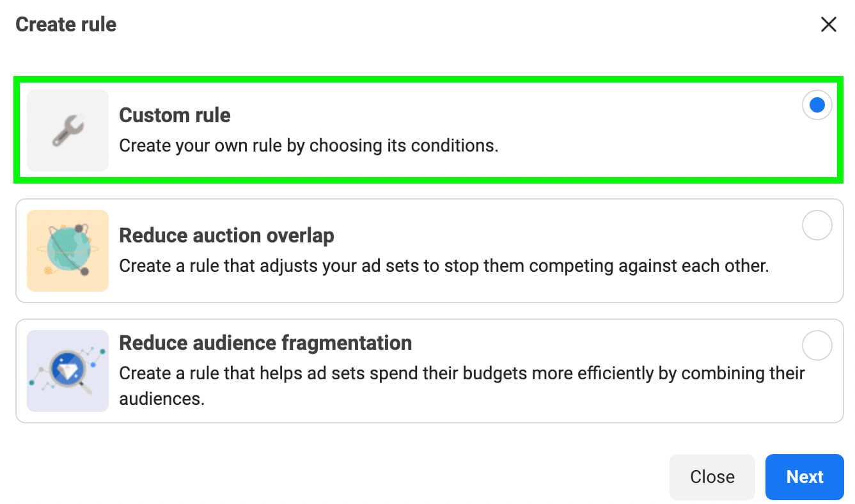The image size is (855, 504).
Task: Click the Next button
Action: point(804,476)
